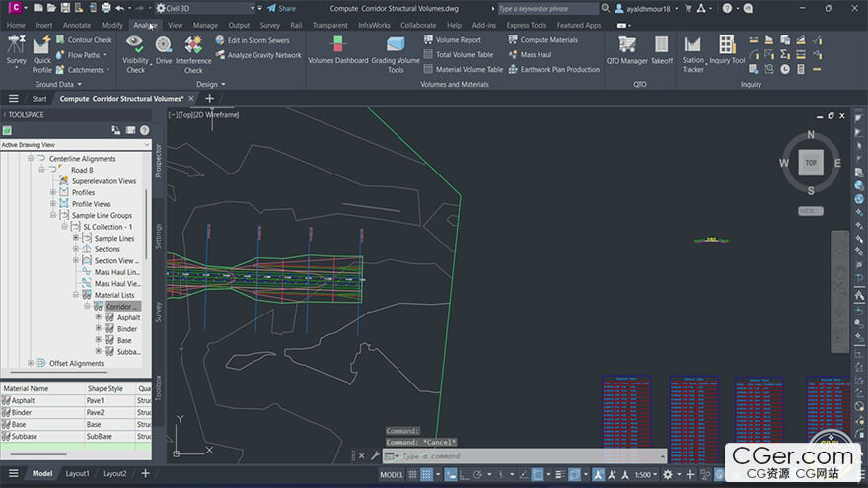Click the Share button

280,8
